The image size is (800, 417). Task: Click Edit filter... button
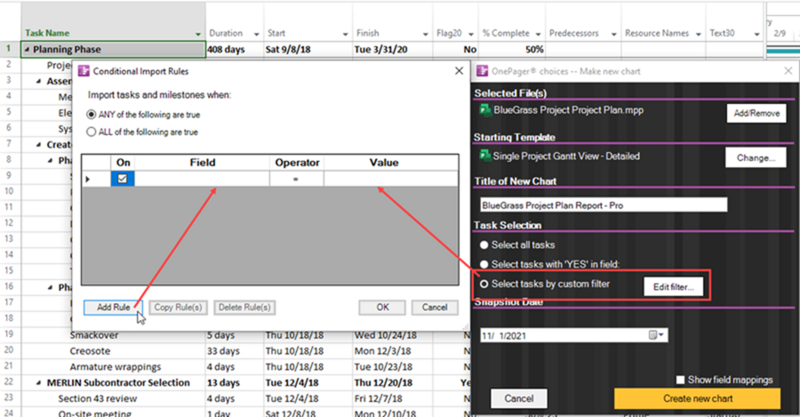point(673,287)
